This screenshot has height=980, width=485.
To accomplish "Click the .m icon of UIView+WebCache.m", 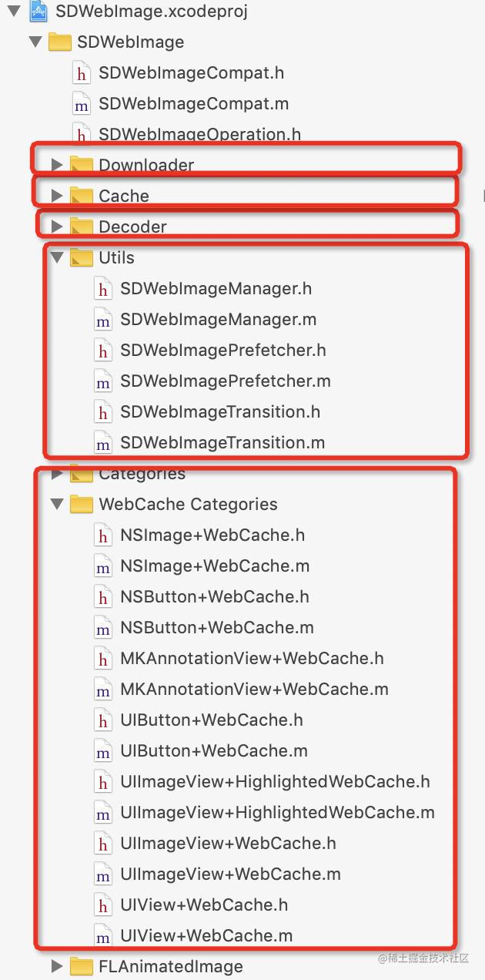I will tap(102, 936).
